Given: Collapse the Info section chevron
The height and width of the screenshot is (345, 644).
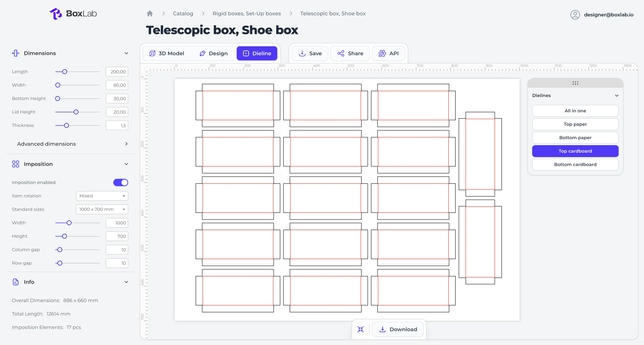Looking at the screenshot, I should [126, 282].
